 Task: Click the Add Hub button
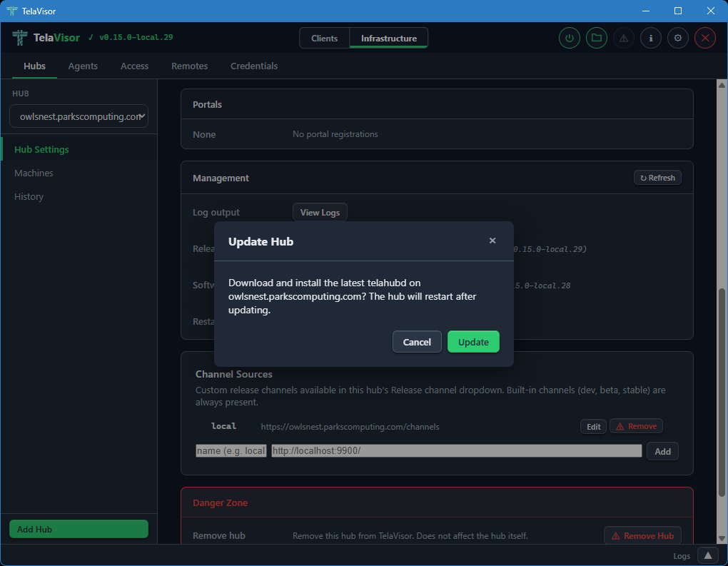79,529
